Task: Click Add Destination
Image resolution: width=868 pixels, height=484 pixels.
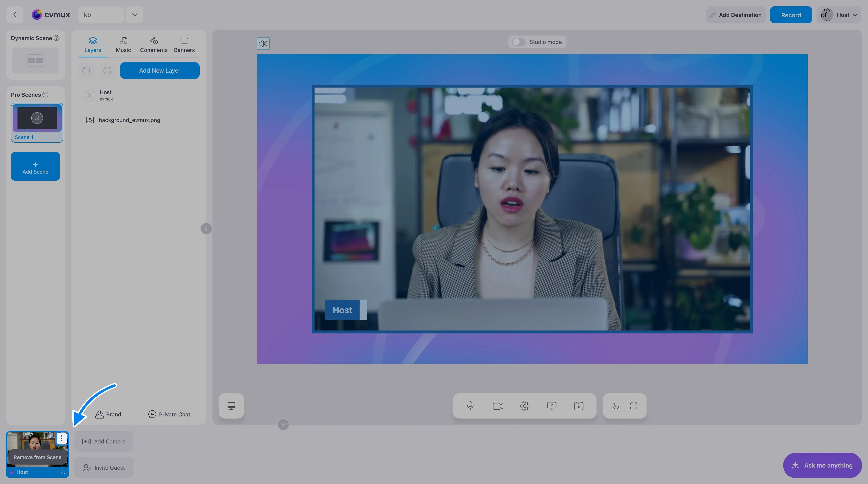Action: (736, 15)
